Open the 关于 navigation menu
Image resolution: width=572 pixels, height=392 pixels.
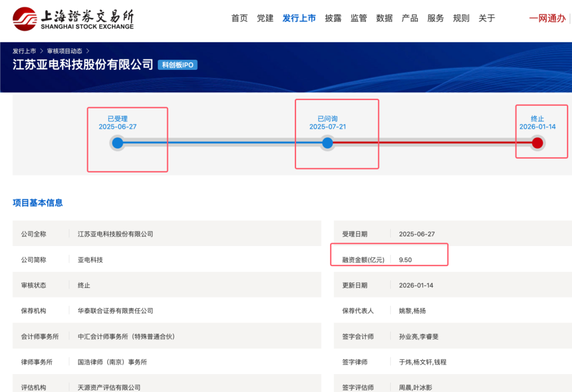[x=487, y=18]
